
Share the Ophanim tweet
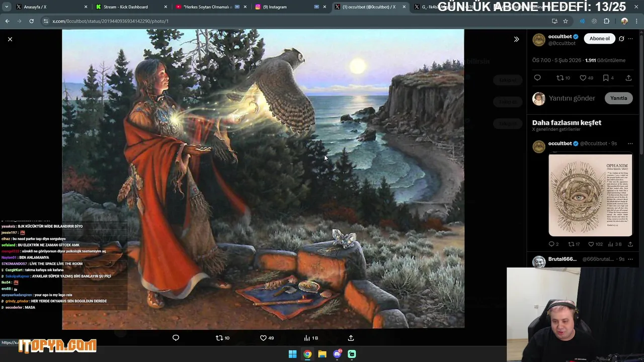[630, 244]
